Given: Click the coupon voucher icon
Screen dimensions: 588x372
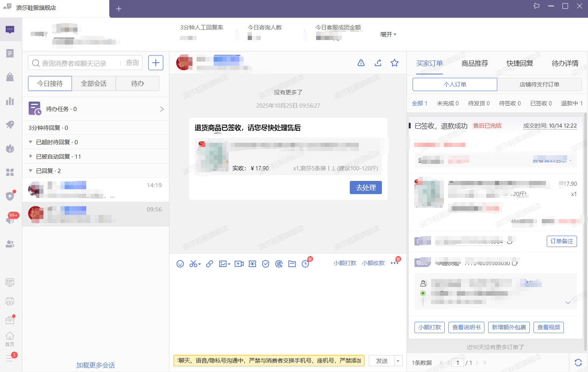Looking at the screenshot, I should 252,264.
